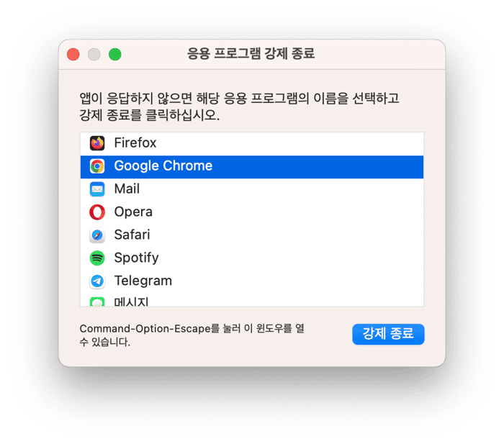Choose Mail from the application list
Viewport: 504px width, 444px height.
click(252, 189)
